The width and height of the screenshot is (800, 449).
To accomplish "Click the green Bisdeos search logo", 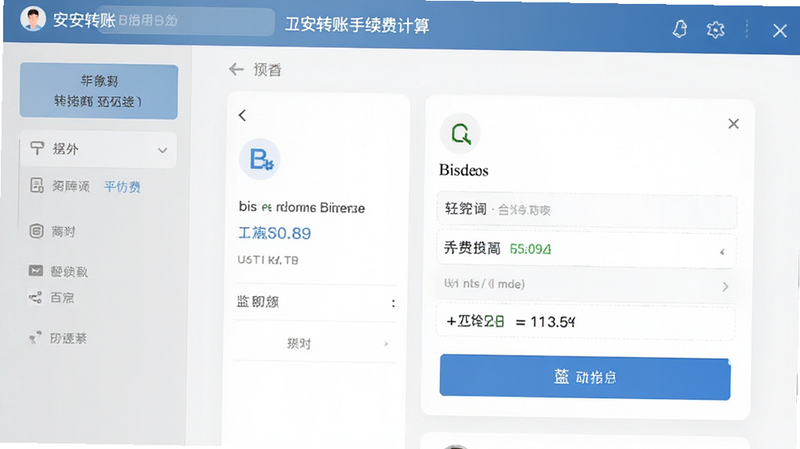I will [460, 134].
